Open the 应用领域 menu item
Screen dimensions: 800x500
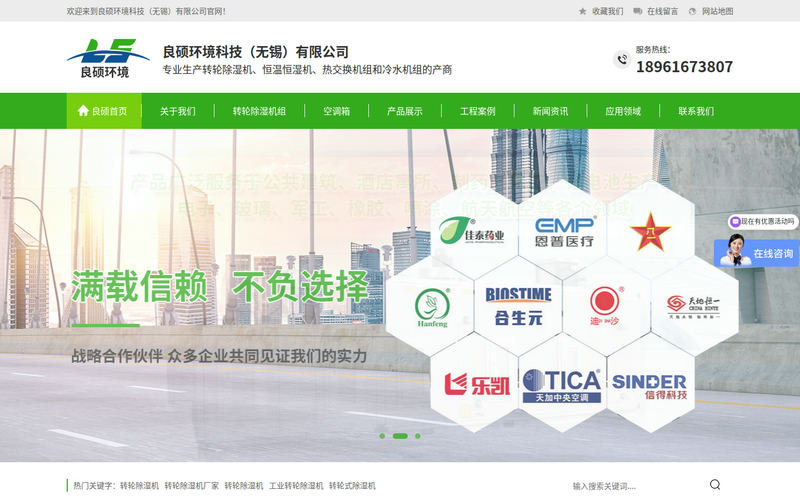pos(623,111)
